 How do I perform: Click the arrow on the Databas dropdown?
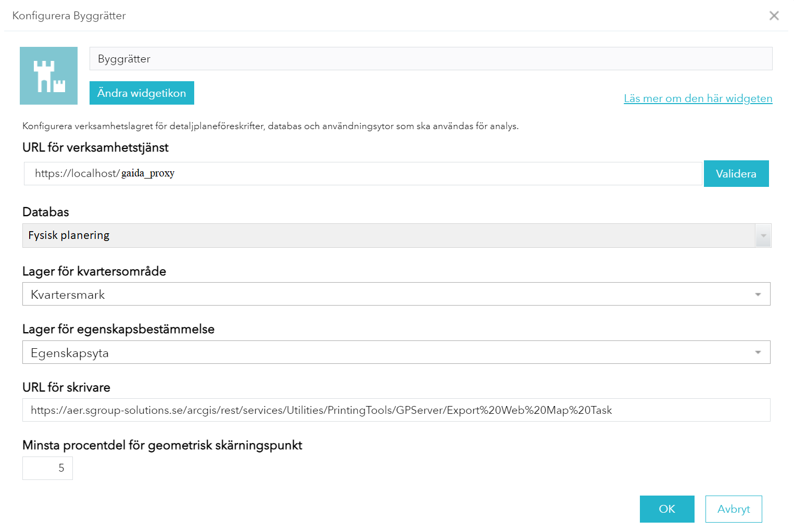click(x=763, y=236)
